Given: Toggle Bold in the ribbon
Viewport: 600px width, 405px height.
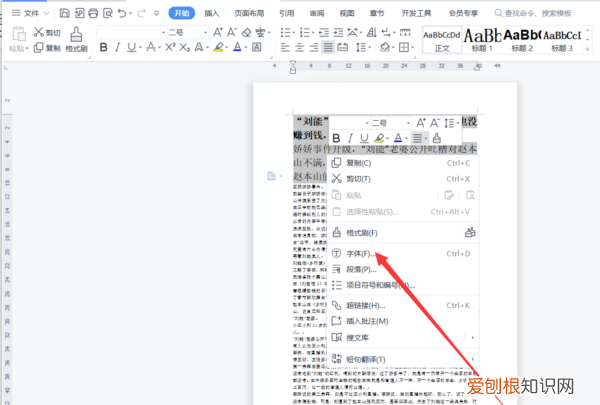Looking at the screenshot, I should 103,47.
